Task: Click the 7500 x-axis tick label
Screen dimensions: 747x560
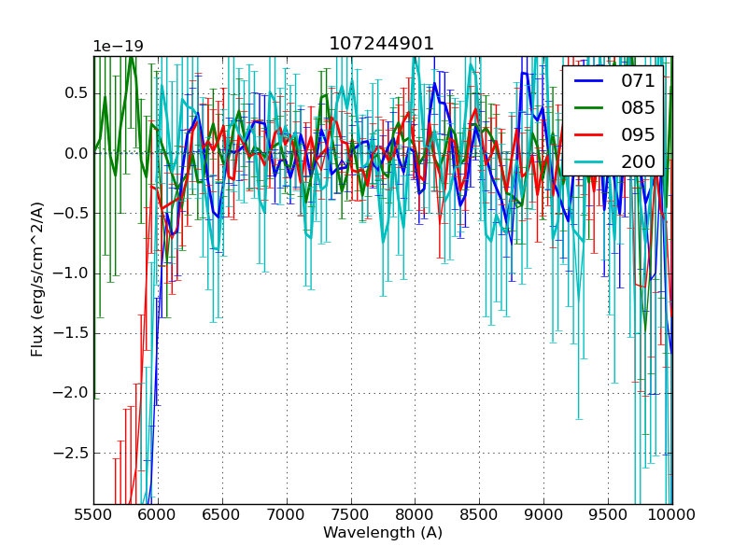Action: 351,514
